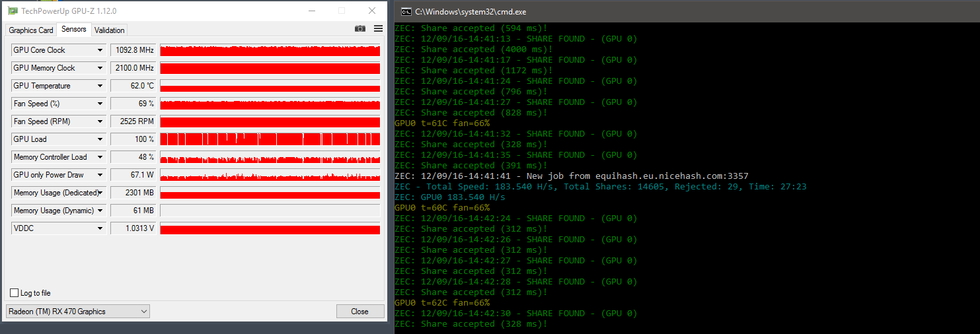Click the Fan Speed (%) history graph
980x334 pixels.
tap(270, 104)
